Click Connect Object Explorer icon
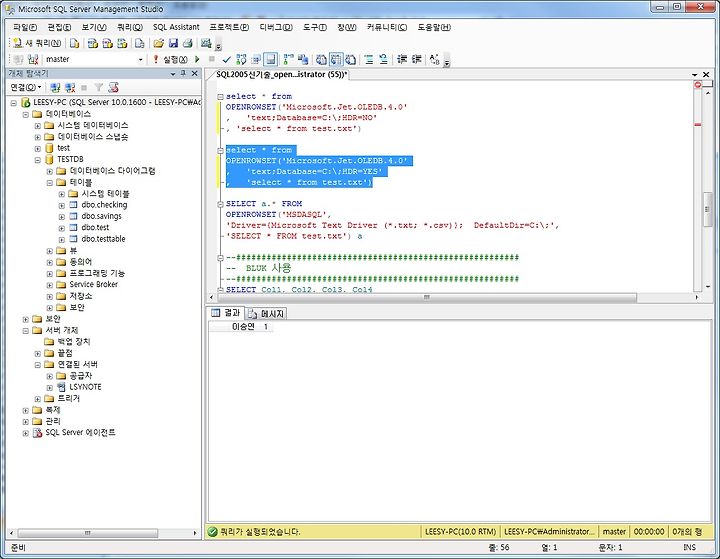The image size is (720, 559). click(55, 87)
